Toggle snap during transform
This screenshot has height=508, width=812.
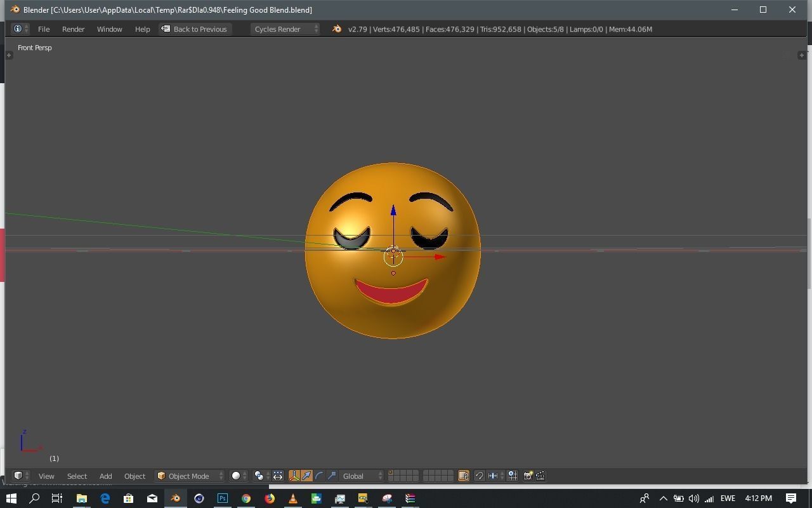[480, 476]
